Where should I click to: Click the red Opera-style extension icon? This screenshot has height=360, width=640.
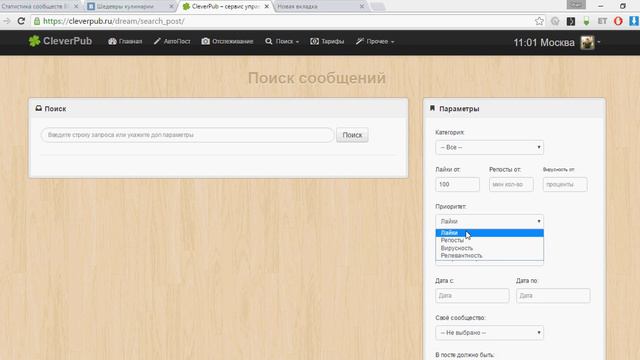(x=618, y=21)
